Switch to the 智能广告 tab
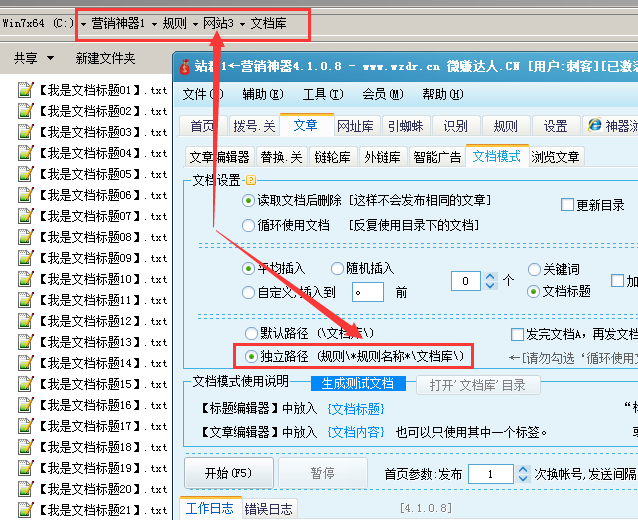This screenshot has height=520, width=638. [x=437, y=157]
